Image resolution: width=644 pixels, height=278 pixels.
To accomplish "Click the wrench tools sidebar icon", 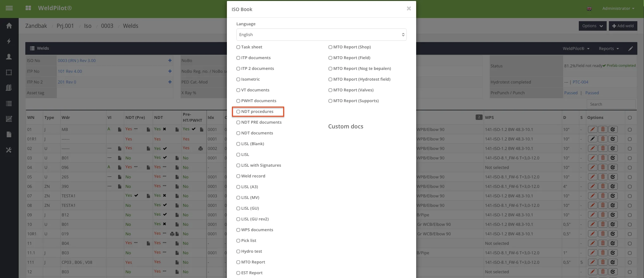I will point(9,150).
